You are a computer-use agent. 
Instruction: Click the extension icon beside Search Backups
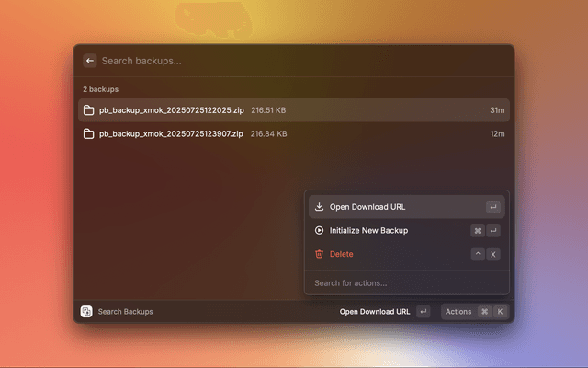[x=86, y=312]
